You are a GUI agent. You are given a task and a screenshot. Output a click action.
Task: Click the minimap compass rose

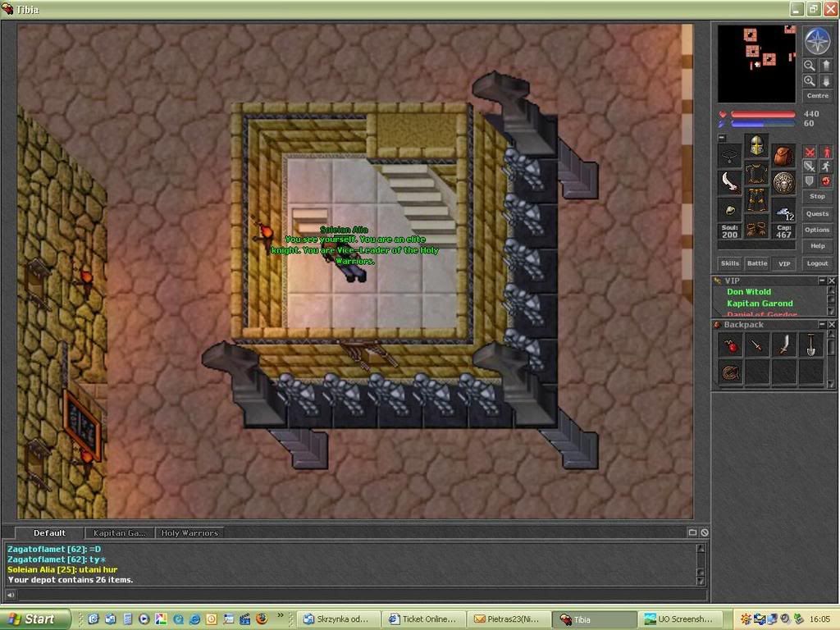pyautogui.click(x=818, y=41)
